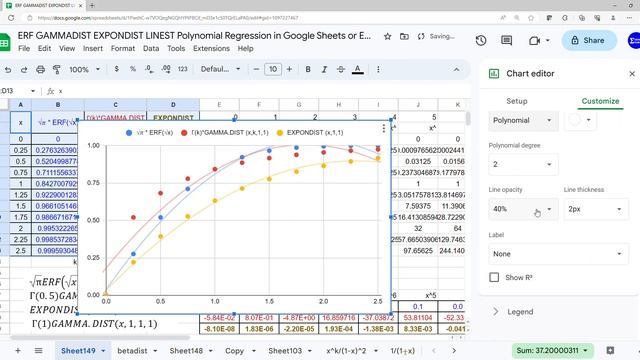Close the Chart editor panel
Image resolution: width=640 pixels, height=360 pixels.
click(x=632, y=74)
